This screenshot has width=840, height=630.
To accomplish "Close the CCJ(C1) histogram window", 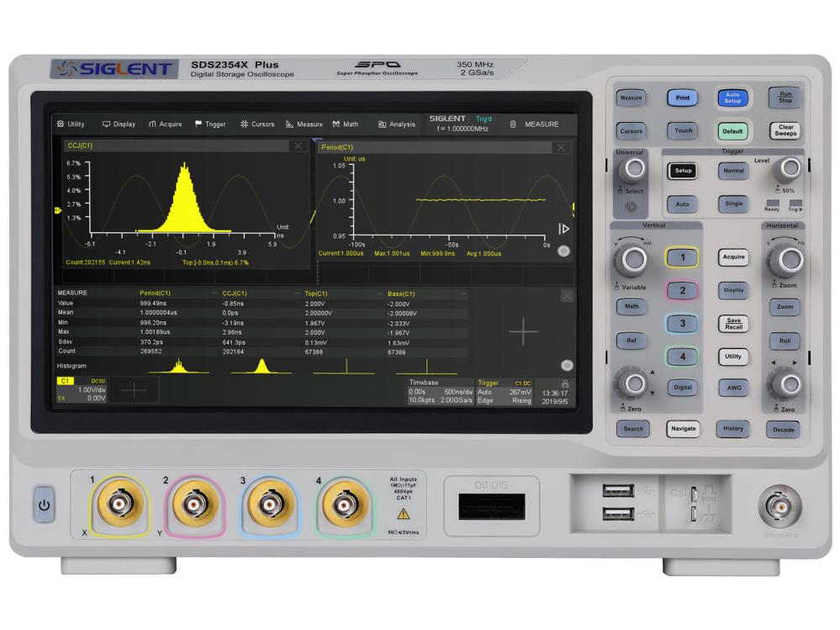I will click(x=297, y=146).
